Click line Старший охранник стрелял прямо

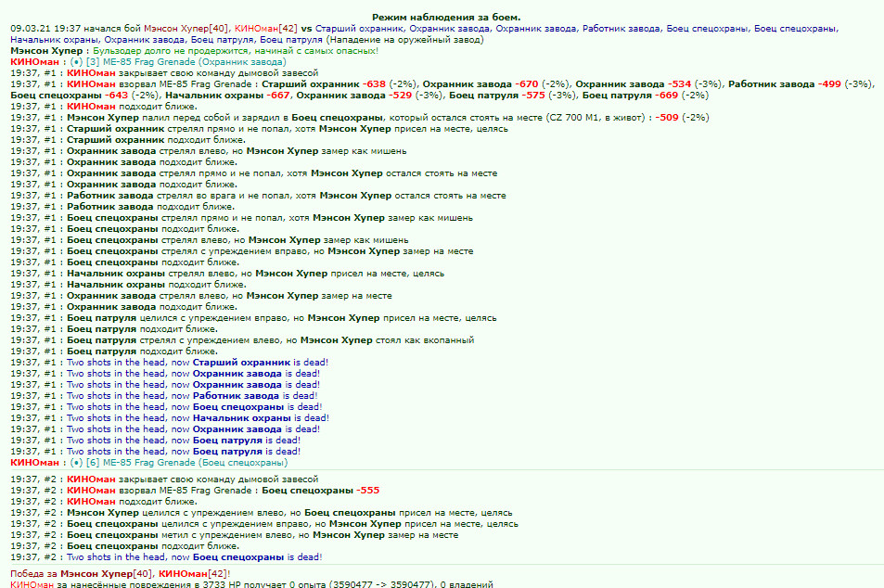pyautogui.click(x=260, y=129)
